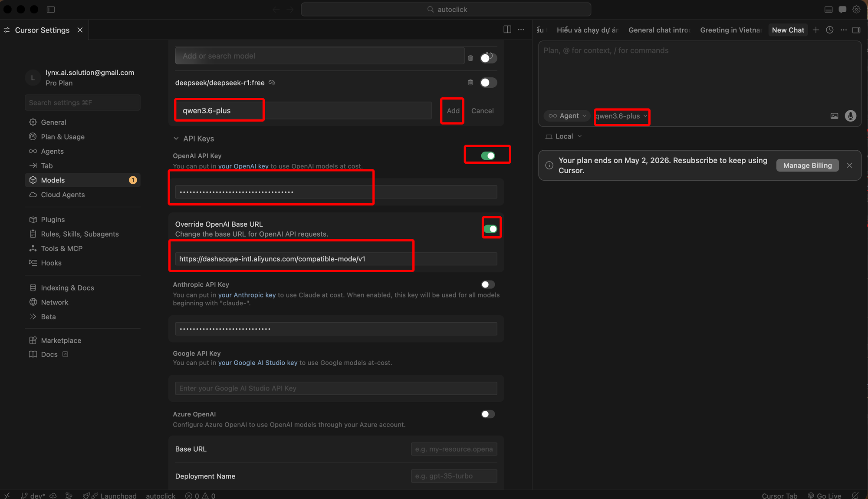The height and width of the screenshot is (499, 868).
Task: Select Models in settings sidebar
Action: pyautogui.click(x=82, y=180)
